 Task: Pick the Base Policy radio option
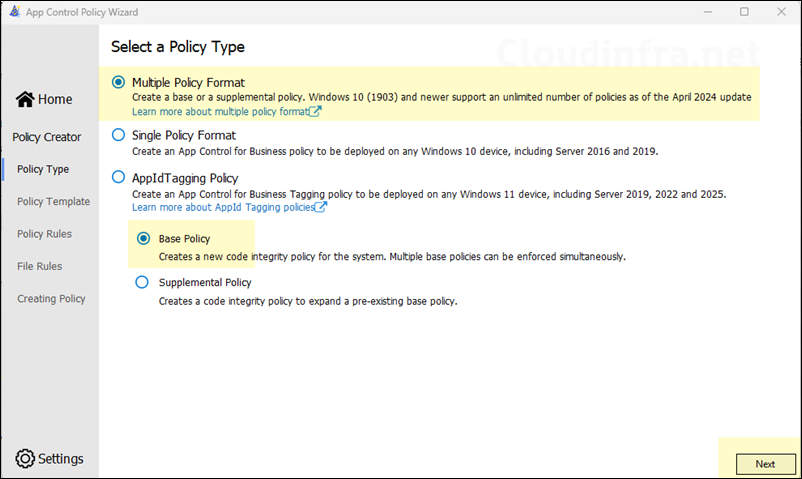tap(143, 239)
